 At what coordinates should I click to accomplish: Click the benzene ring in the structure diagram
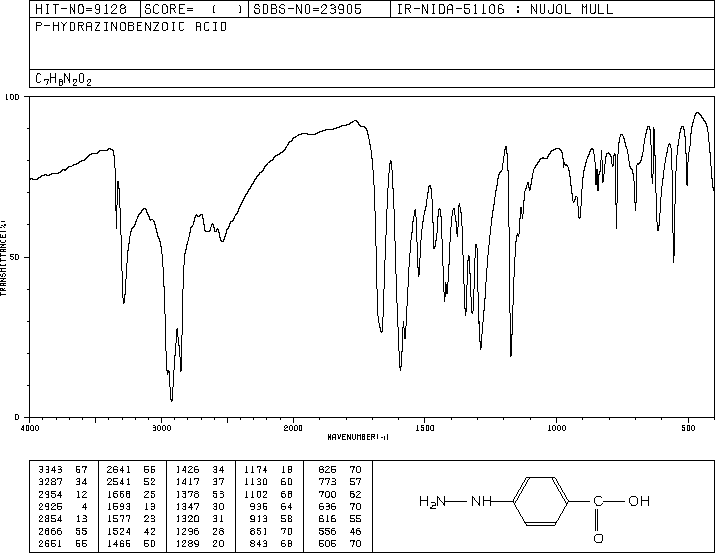pyautogui.click(x=541, y=501)
